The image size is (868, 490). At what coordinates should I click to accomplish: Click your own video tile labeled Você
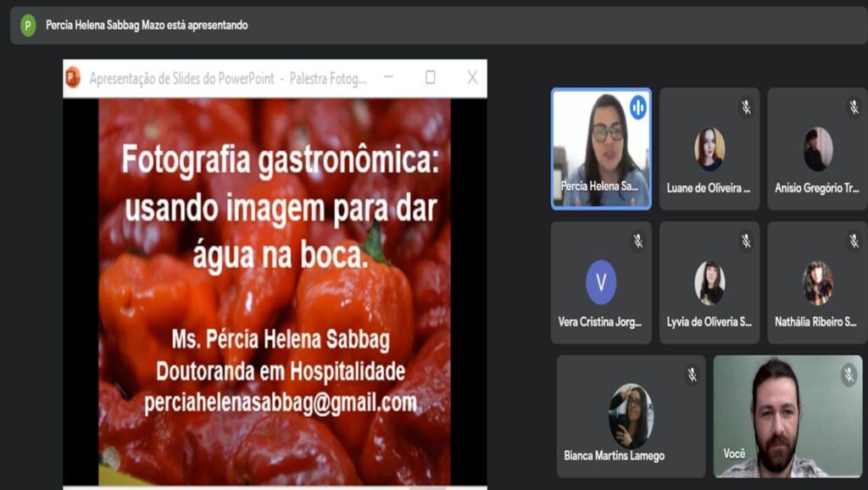787,416
